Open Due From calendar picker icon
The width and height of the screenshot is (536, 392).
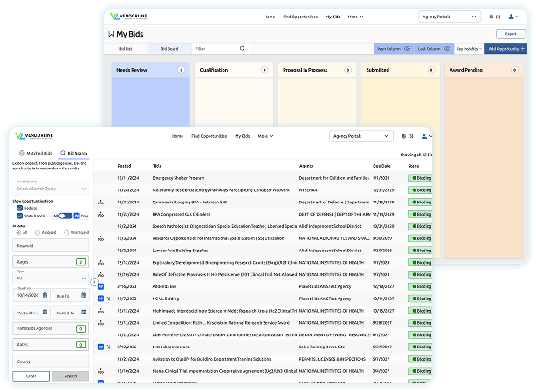45,295
